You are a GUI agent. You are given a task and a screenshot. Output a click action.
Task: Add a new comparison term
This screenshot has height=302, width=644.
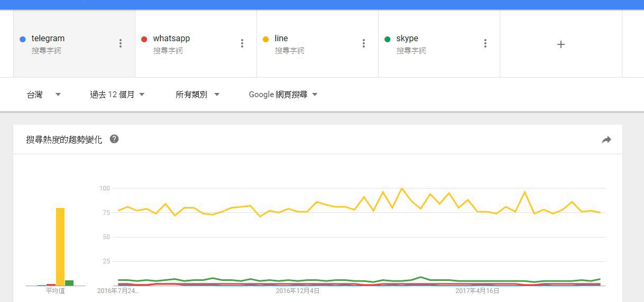point(561,44)
